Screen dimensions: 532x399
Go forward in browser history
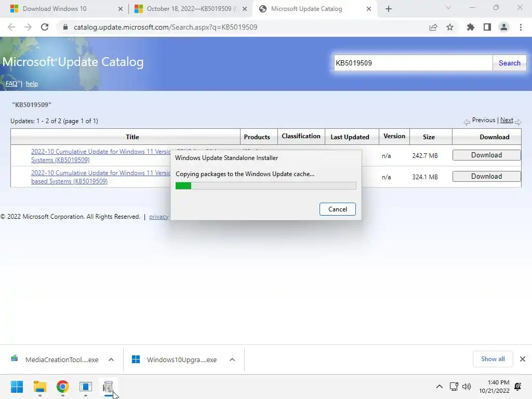pos(28,27)
